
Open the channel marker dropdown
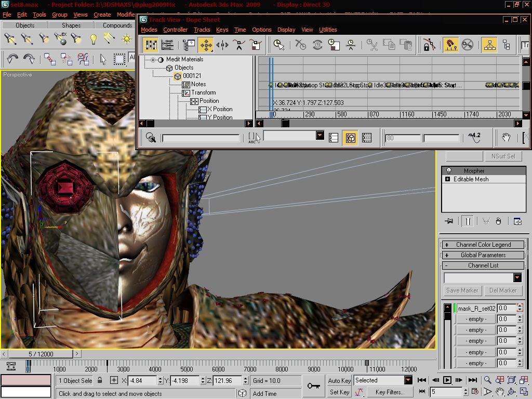point(517,277)
